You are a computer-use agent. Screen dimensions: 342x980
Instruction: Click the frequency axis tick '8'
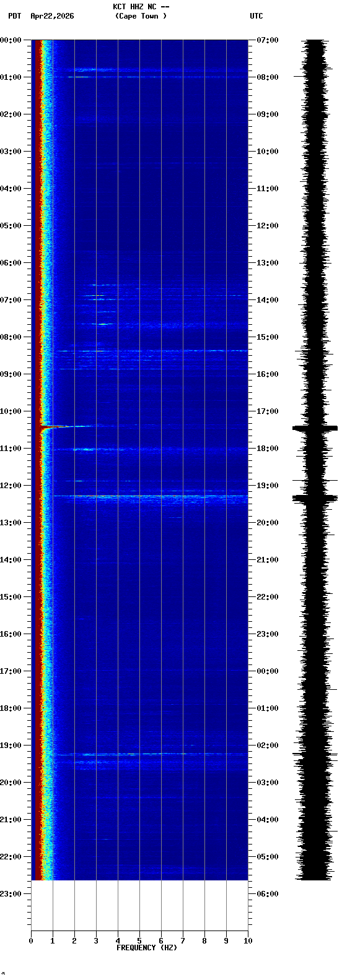click(204, 941)
